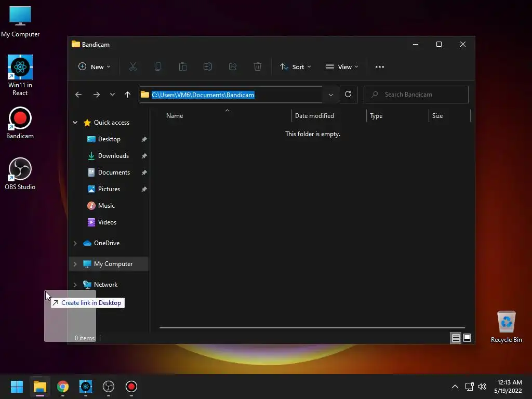Select Pictures in Quick access
Image resolution: width=532 pixels, height=399 pixels.
(x=109, y=189)
